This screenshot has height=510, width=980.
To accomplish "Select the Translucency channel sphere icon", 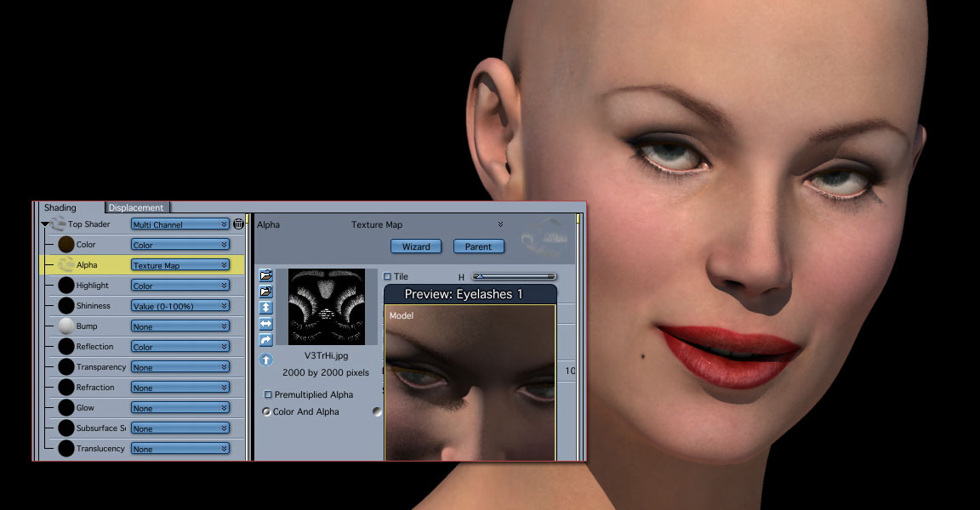I will (x=66, y=448).
